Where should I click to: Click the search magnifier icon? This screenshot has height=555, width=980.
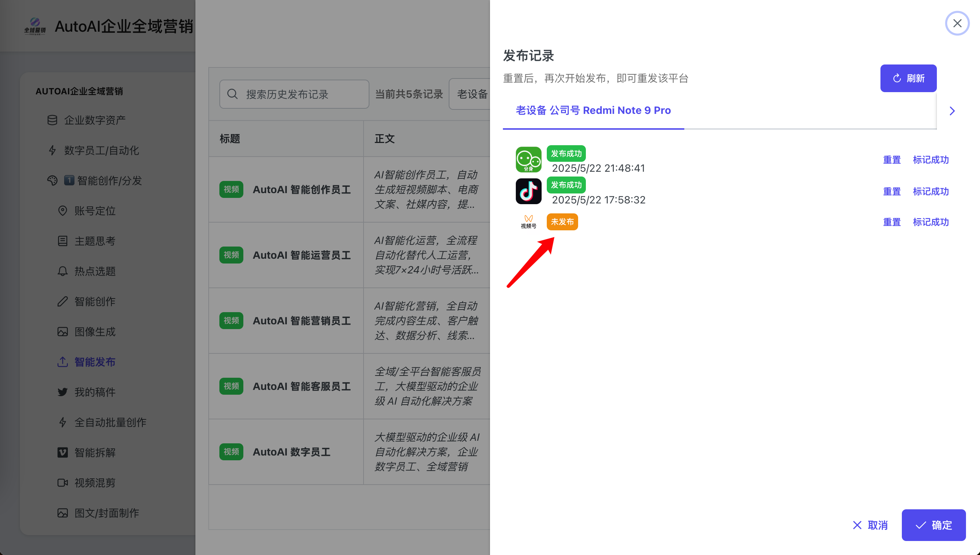click(232, 94)
